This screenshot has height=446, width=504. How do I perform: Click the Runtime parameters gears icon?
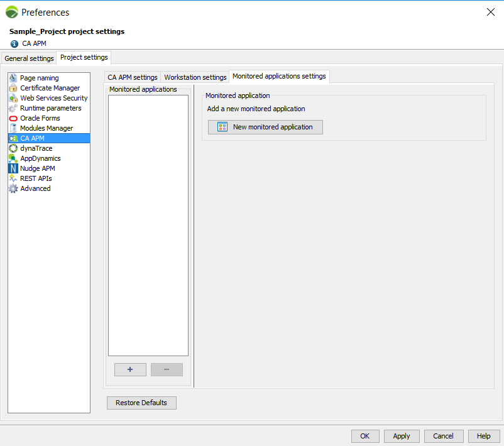(13, 108)
